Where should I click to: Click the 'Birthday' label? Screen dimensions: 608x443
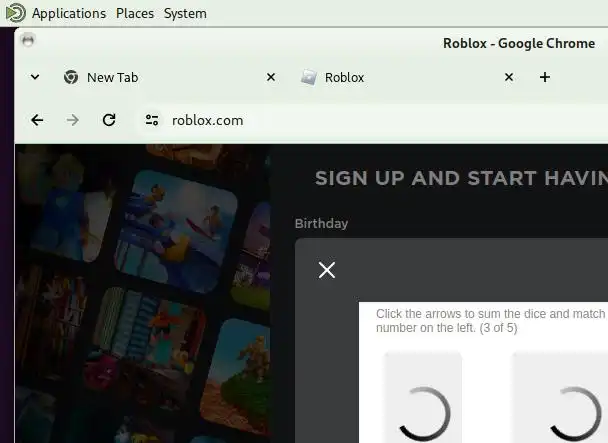tap(321, 223)
